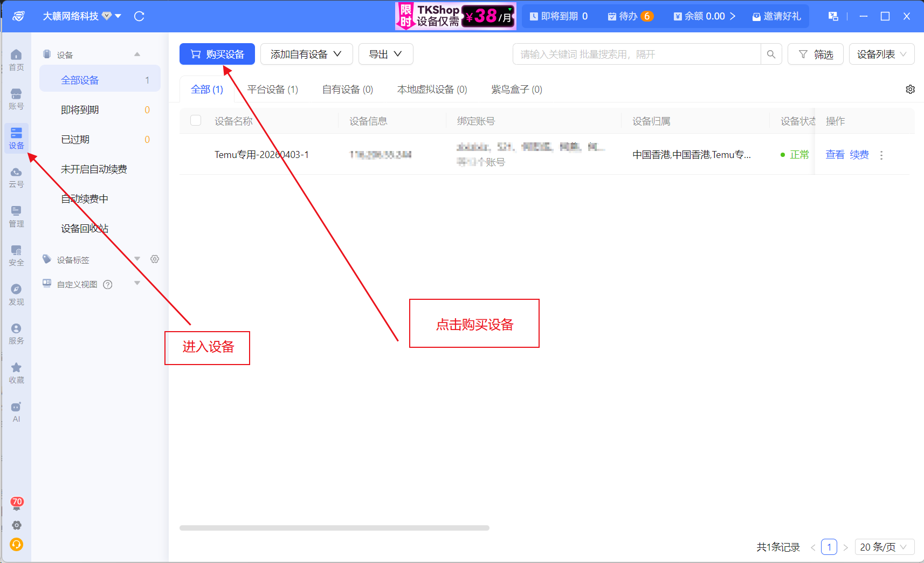Click 邀请好礼 invite gift
Screen dimensions: 924x563
tap(776, 16)
